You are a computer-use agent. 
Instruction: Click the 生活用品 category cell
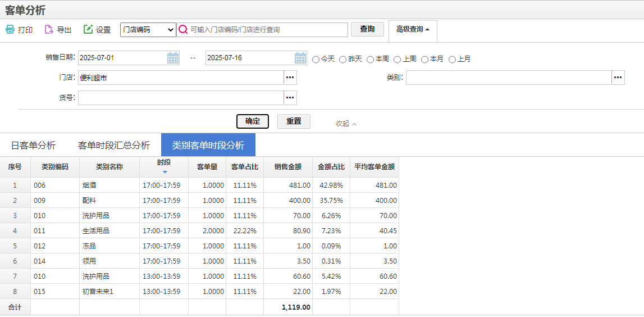(x=109, y=231)
